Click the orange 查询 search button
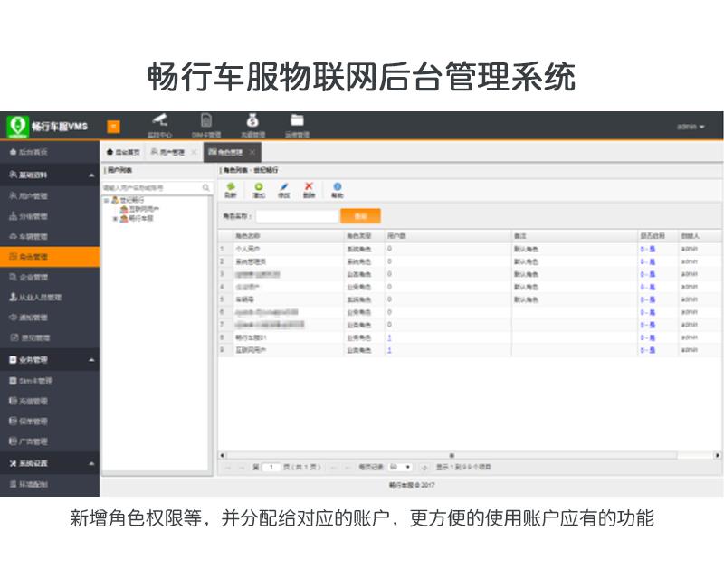This screenshot has width=724, height=588. point(360,217)
